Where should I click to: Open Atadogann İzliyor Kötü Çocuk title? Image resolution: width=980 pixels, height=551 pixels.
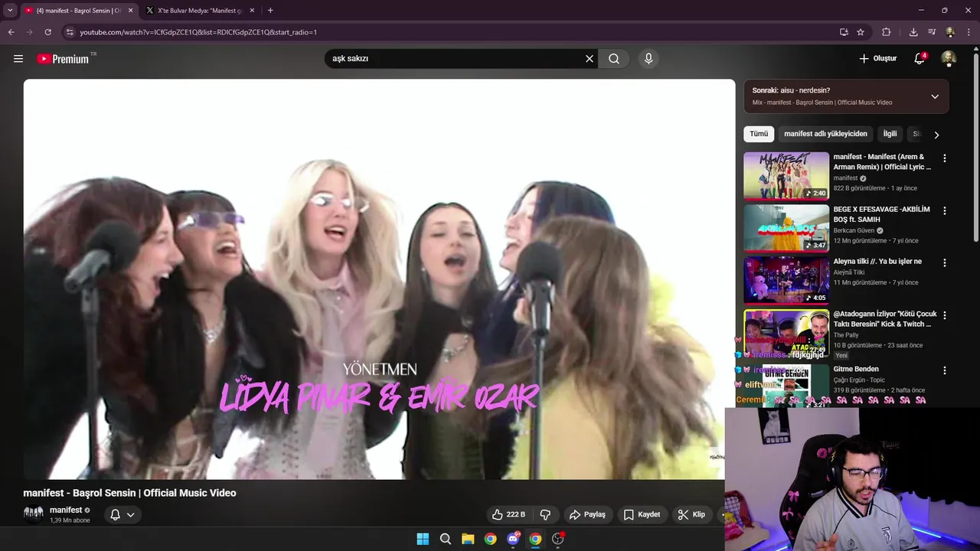(x=885, y=319)
